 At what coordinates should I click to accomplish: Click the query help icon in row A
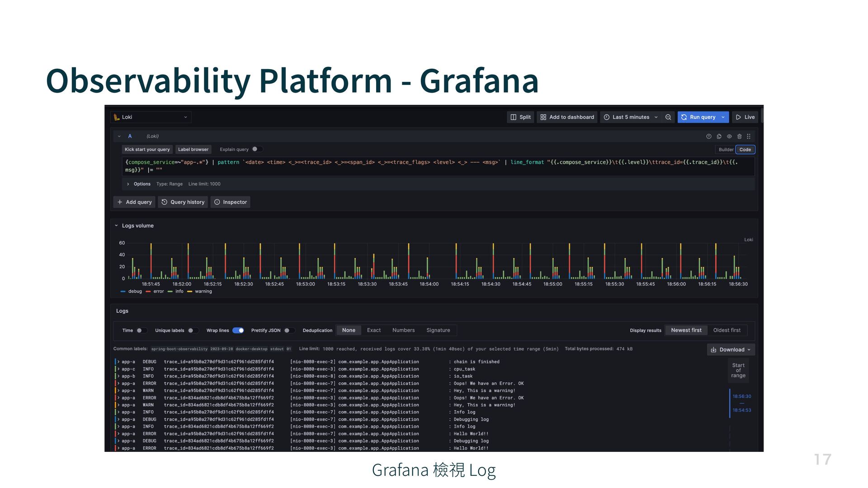(x=708, y=136)
